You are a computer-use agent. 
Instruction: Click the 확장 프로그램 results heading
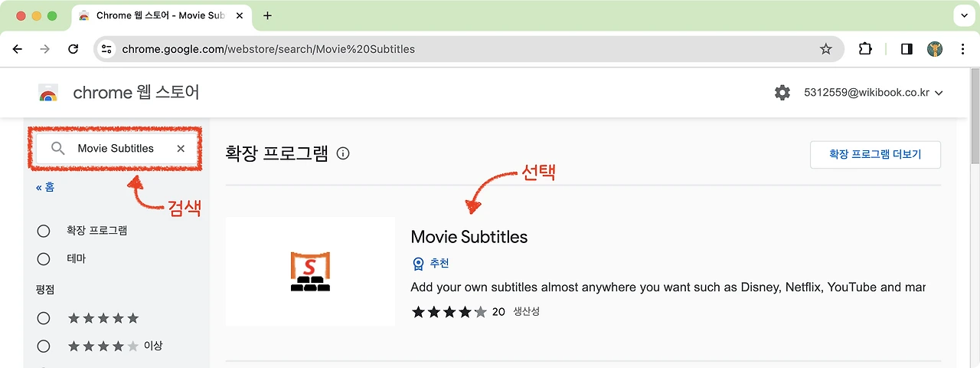[x=276, y=153]
